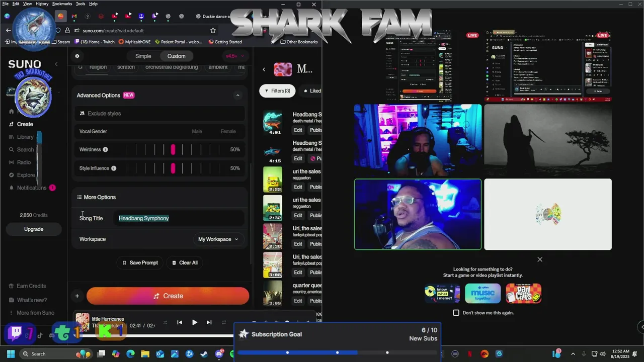
Task: Launch the Know What I Meme game
Action: click(x=442, y=294)
